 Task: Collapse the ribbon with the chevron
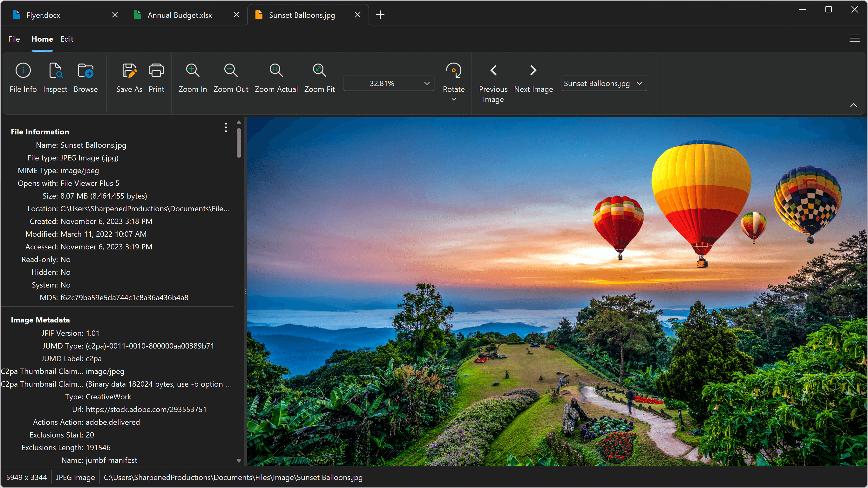(x=854, y=105)
